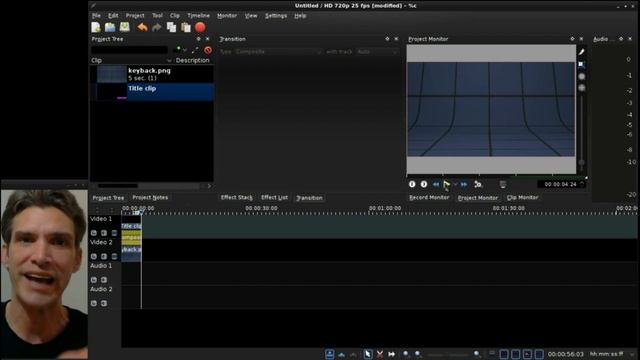Hide Video 2 track video
Screen dimensions: 640x360
(x=115, y=256)
